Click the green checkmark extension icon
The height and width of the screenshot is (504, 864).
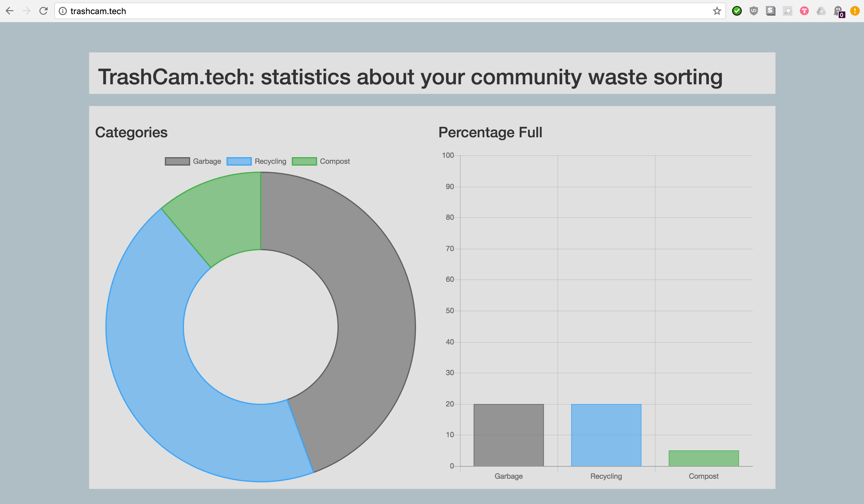click(x=737, y=11)
